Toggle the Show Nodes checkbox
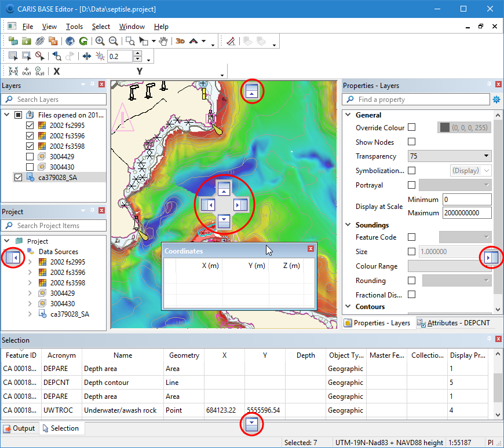The height and width of the screenshot is (448, 504). click(x=411, y=142)
